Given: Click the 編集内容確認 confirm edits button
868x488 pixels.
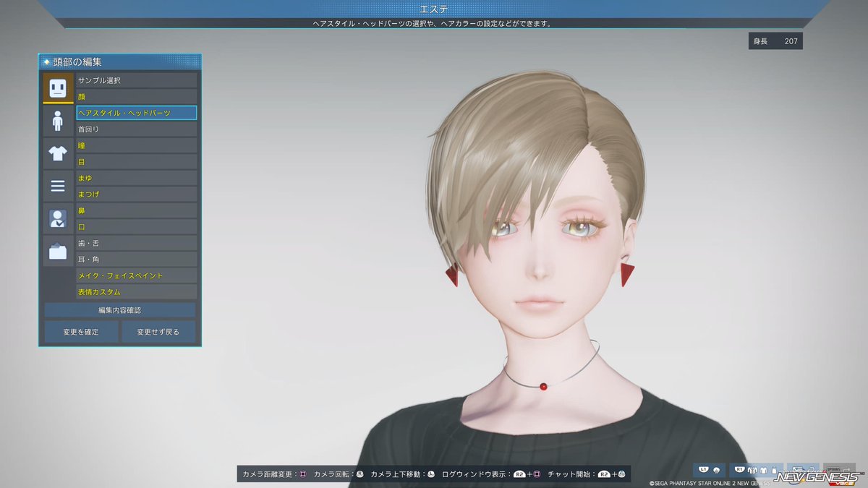Looking at the screenshot, I should point(121,311).
